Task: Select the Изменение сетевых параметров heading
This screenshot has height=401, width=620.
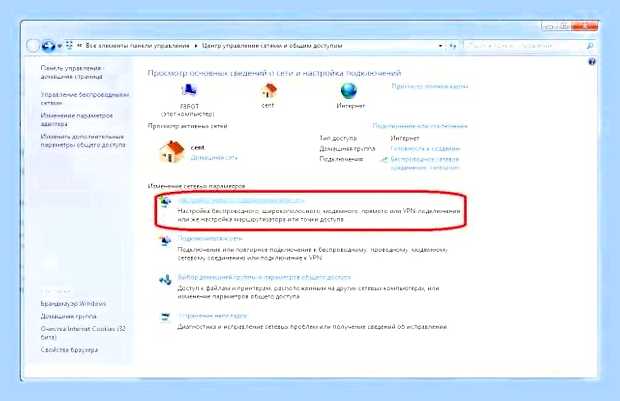Action: pos(197,186)
